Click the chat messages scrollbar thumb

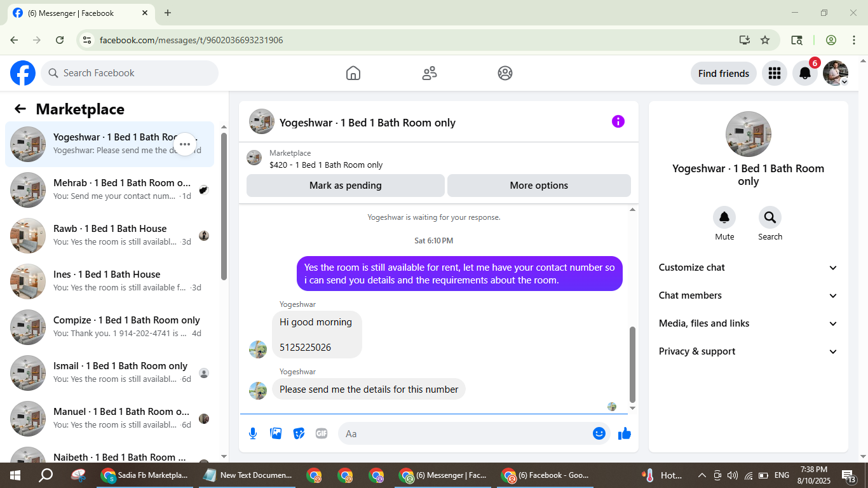pyautogui.click(x=632, y=365)
